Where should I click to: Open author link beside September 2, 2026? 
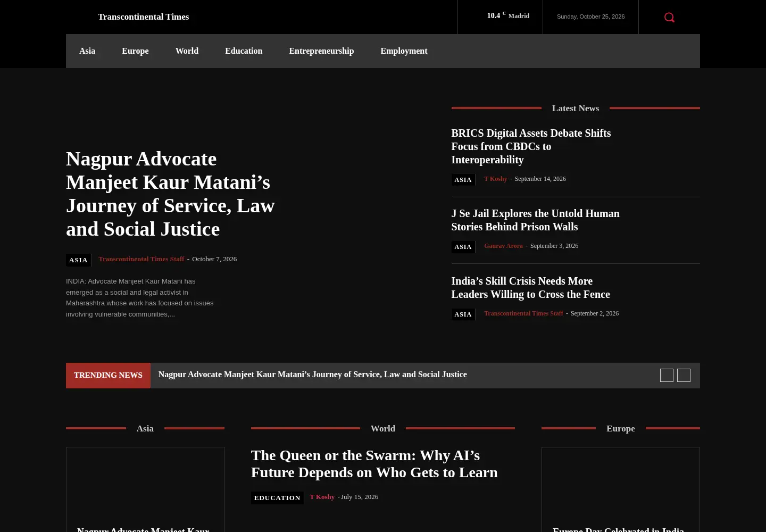tap(523, 313)
